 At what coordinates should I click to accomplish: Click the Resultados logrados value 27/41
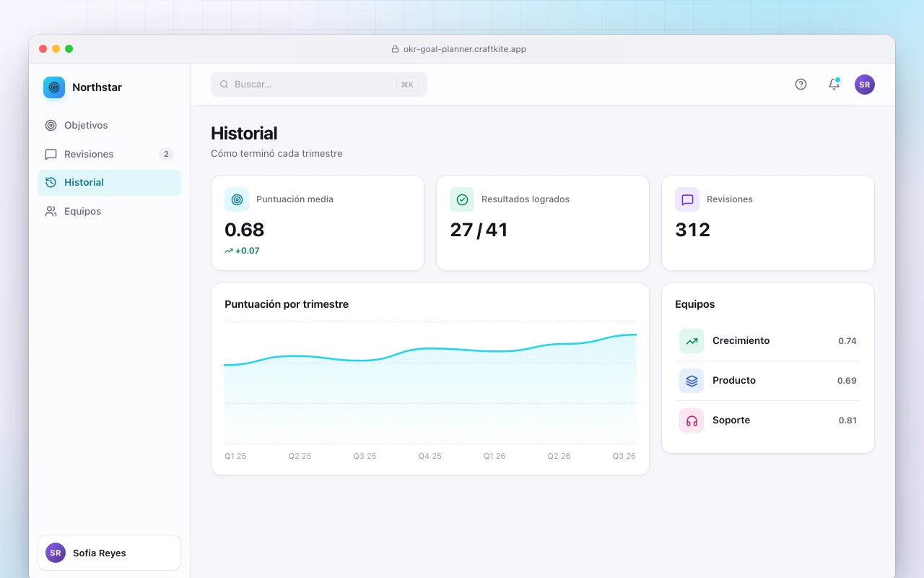click(479, 230)
